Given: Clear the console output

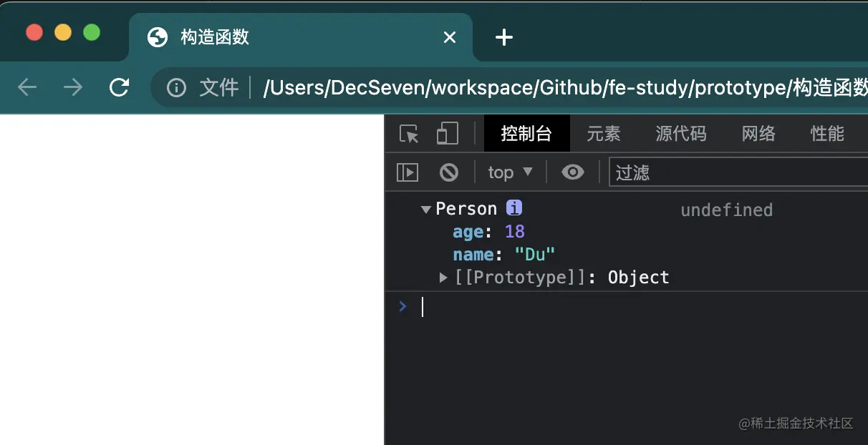Looking at the screenshot, I should [x=449, y=172].
